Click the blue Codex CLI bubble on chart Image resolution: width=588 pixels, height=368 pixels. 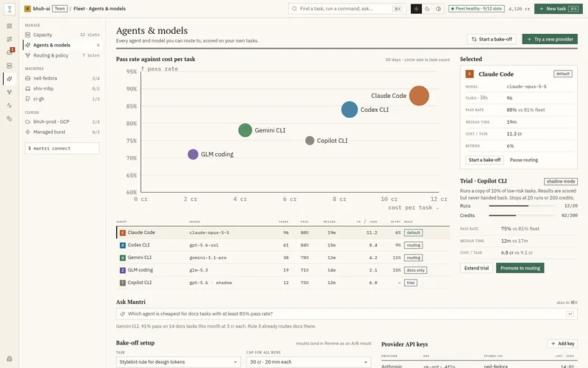[x=350, y=110]
